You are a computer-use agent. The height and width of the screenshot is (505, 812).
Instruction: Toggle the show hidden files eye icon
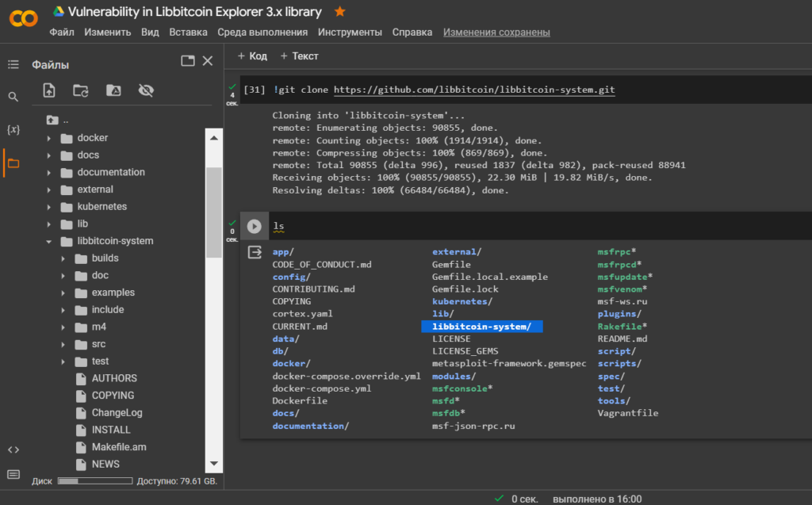coord(146,90)
